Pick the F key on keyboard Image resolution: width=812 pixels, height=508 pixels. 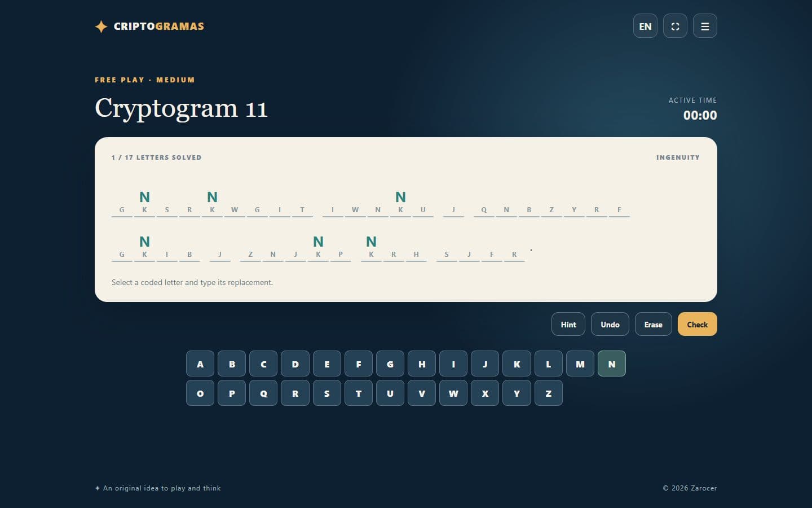(x=358, y=364)
